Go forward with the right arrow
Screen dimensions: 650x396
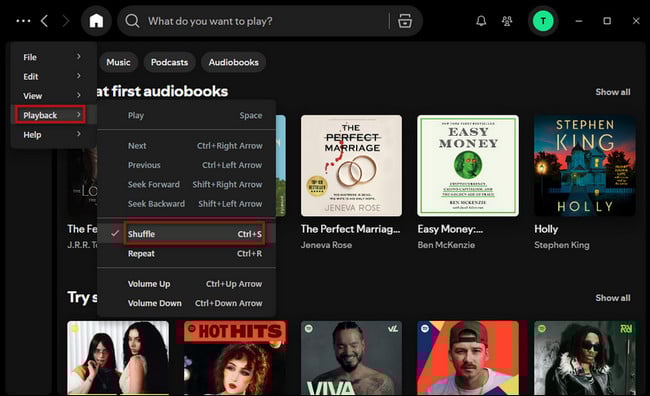coord(65,21)
